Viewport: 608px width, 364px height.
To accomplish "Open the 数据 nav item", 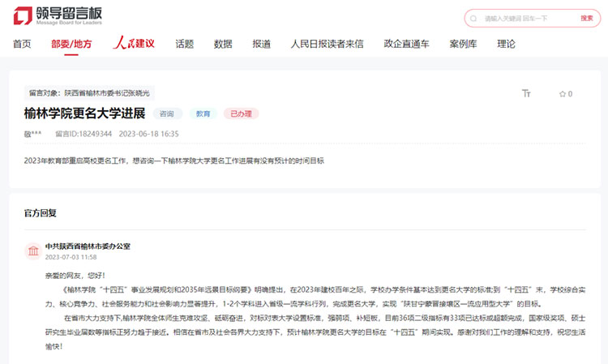I will point(223,45).
